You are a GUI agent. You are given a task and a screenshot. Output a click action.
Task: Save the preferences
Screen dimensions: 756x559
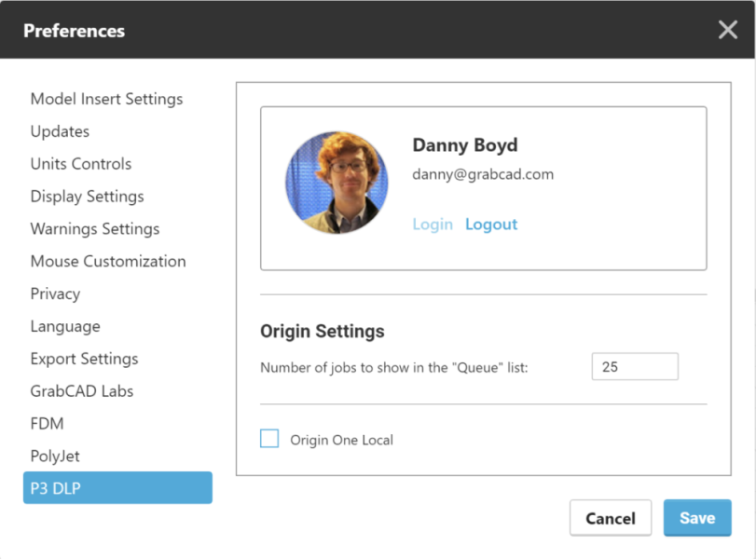[x=697, y=518]
